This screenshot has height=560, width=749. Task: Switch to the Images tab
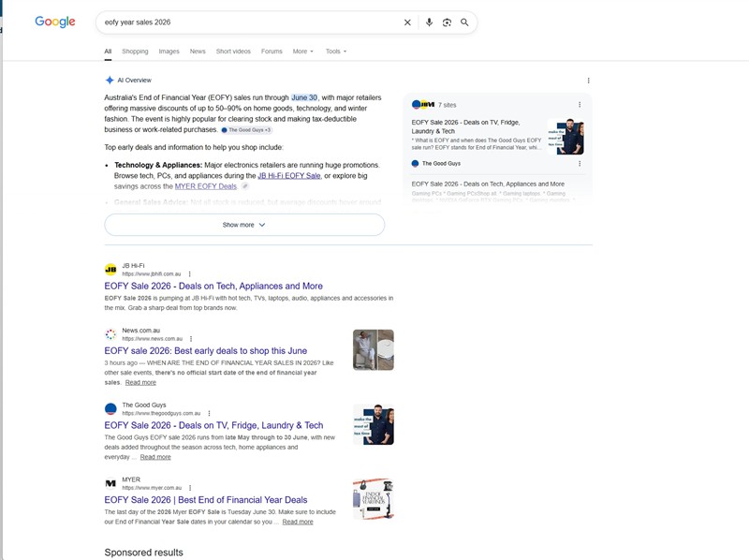coord(169,52)
